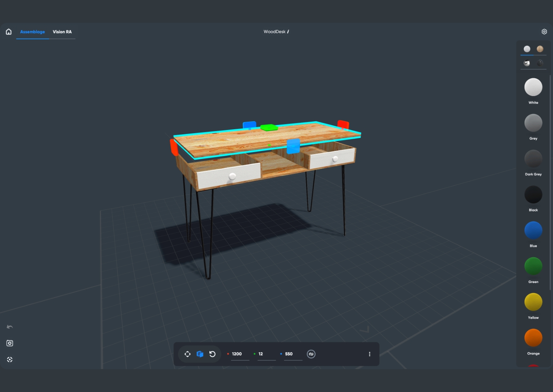This screenshot has width=553, height=392.
Task: Switch to the Vision RA tab
Action: [x=62, y=32]
